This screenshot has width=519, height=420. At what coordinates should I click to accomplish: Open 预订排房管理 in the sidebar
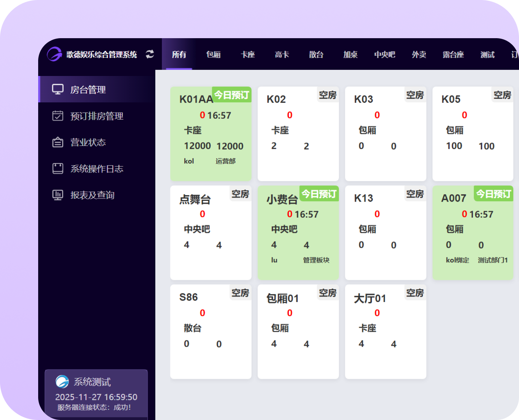[x=97, y=116]
